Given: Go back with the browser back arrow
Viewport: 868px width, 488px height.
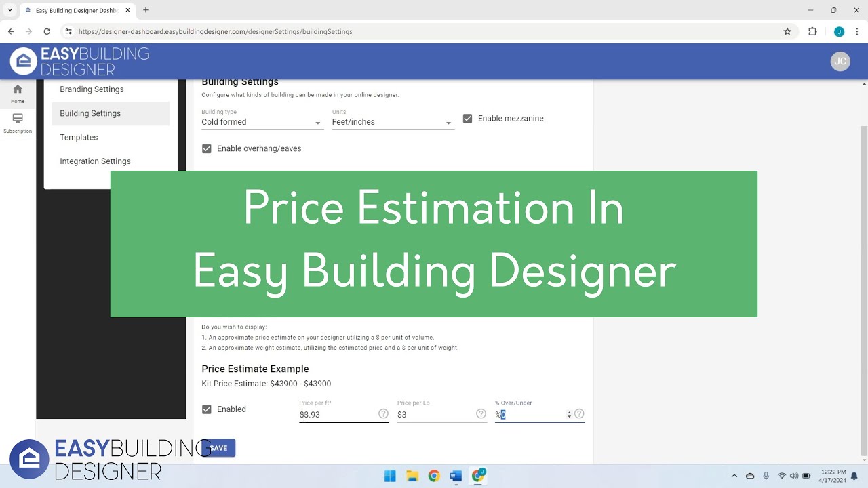Looking at the screenshot, I should [11, 31].
